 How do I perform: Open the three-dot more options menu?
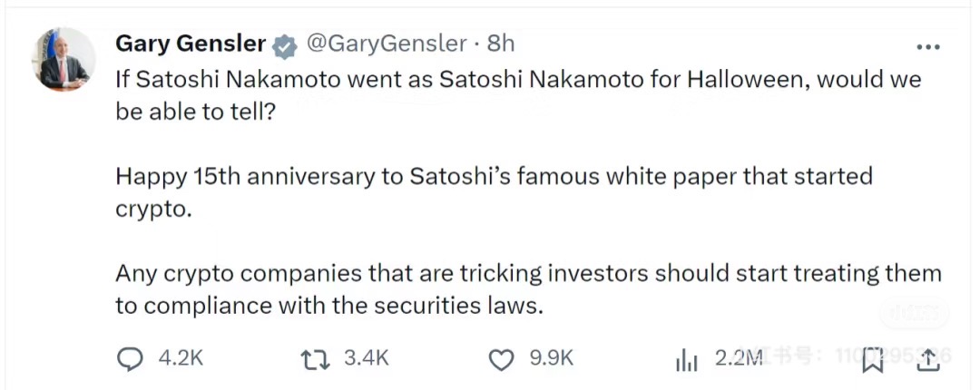pyautogui.click(x=927, y=47)
